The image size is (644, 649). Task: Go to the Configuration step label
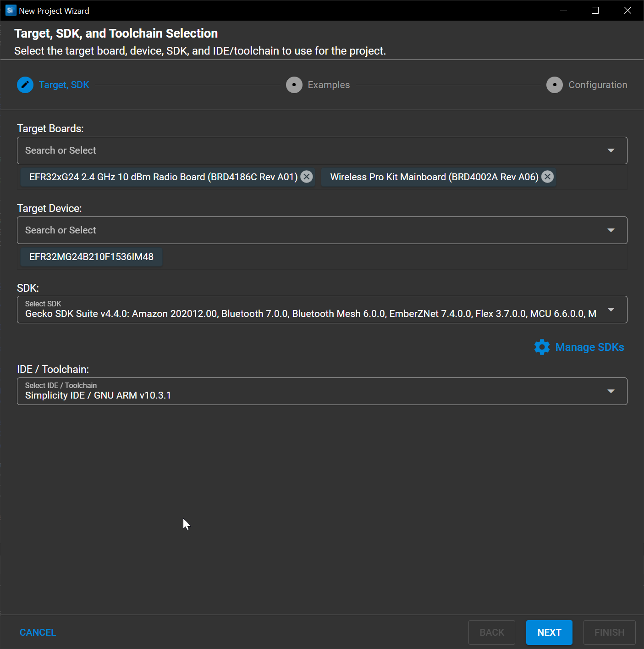point(598,85)
